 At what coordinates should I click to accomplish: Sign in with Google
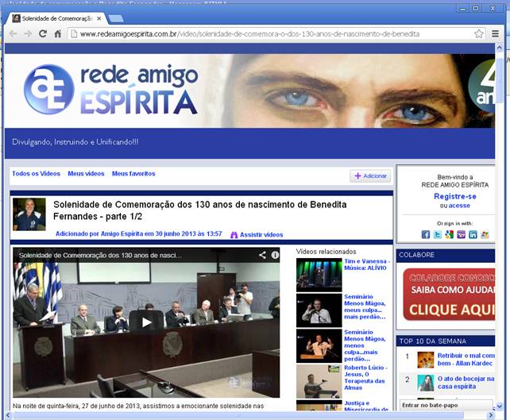tap(449, 235)
